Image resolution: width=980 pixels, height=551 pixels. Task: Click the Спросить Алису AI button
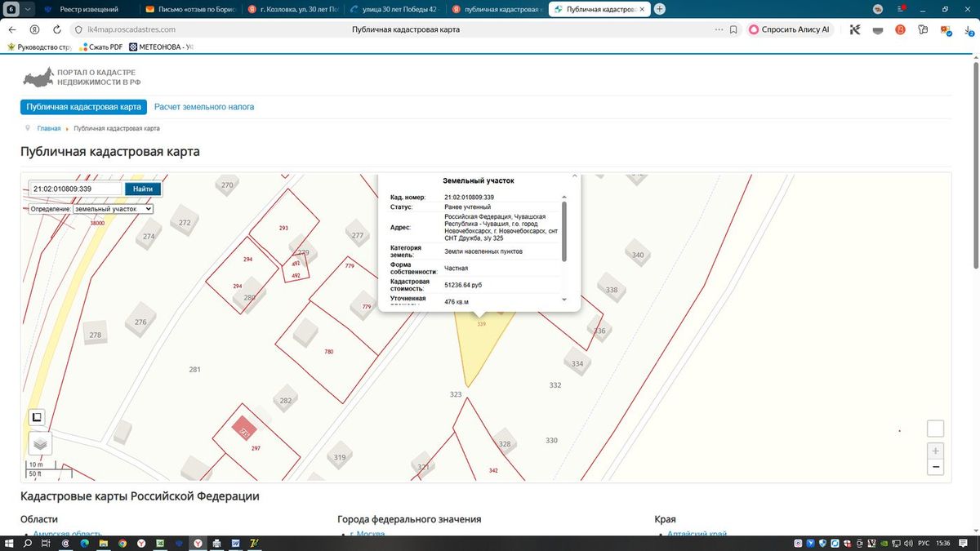(790, 29)
